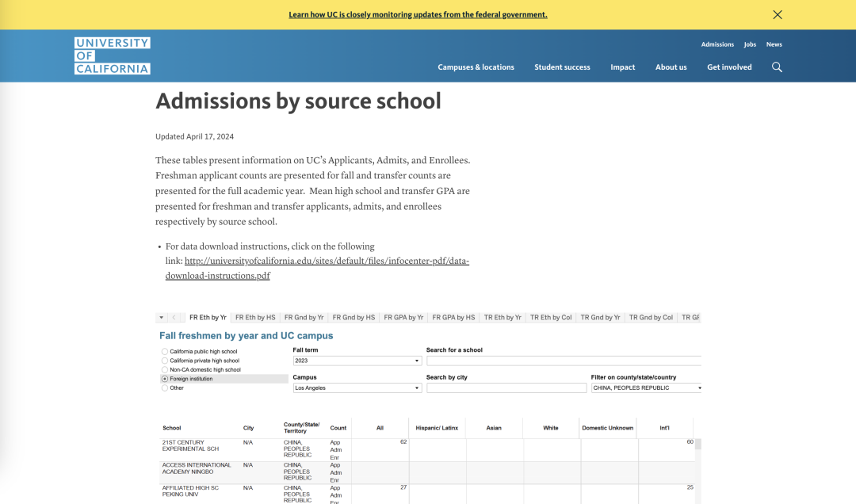Go to the News link
Screen dimensions: 856x504
(x=774, y=44)
